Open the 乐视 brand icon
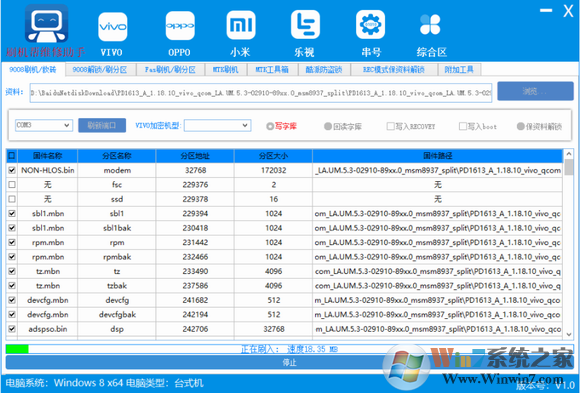This screenshot has width=580, height=393. pos(305,25)
